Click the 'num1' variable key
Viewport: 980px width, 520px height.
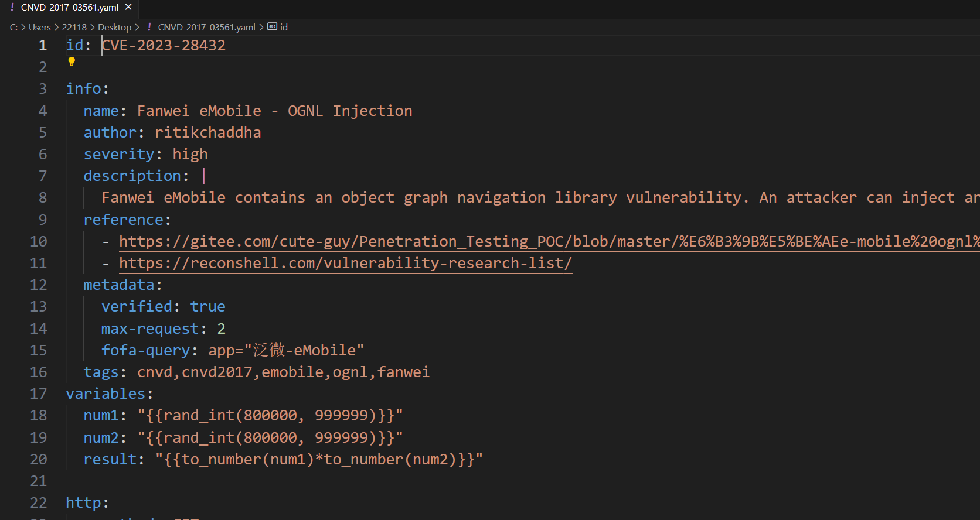point(101,415)
